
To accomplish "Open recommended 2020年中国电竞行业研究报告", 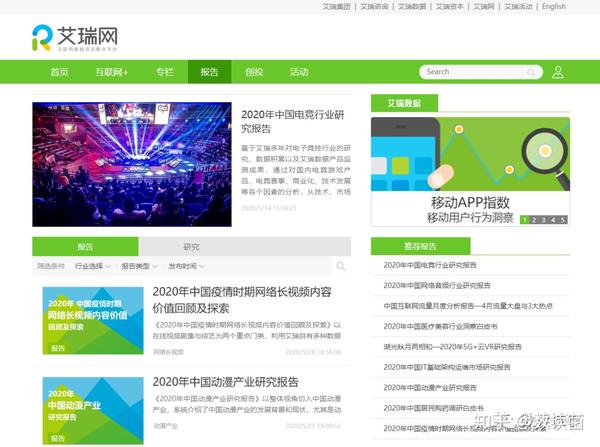I will (430, 265).
